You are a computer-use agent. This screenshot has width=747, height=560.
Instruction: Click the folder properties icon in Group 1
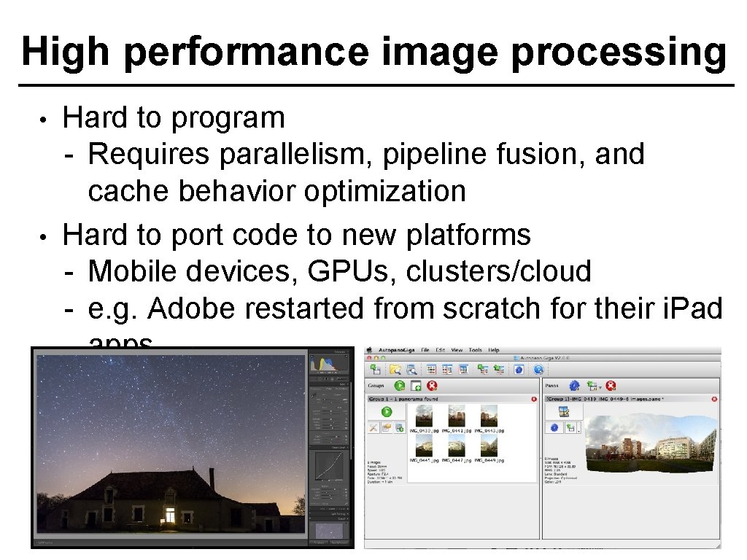coord(387,427)
